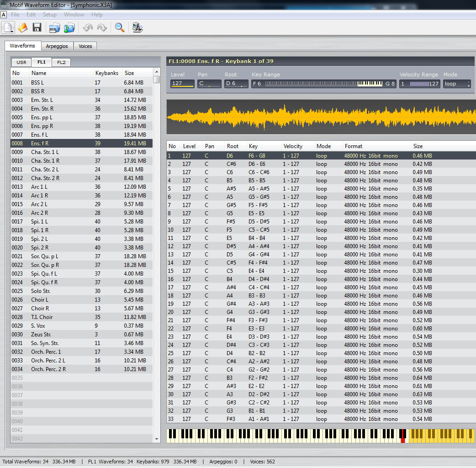Switch to the Waveforms tab
The height and width of the screenshot is (468, 476).
pos(22,46)
